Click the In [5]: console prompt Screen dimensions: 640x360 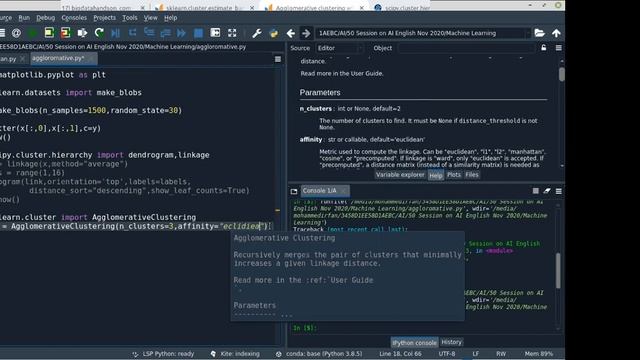click(x=304, y=328)
